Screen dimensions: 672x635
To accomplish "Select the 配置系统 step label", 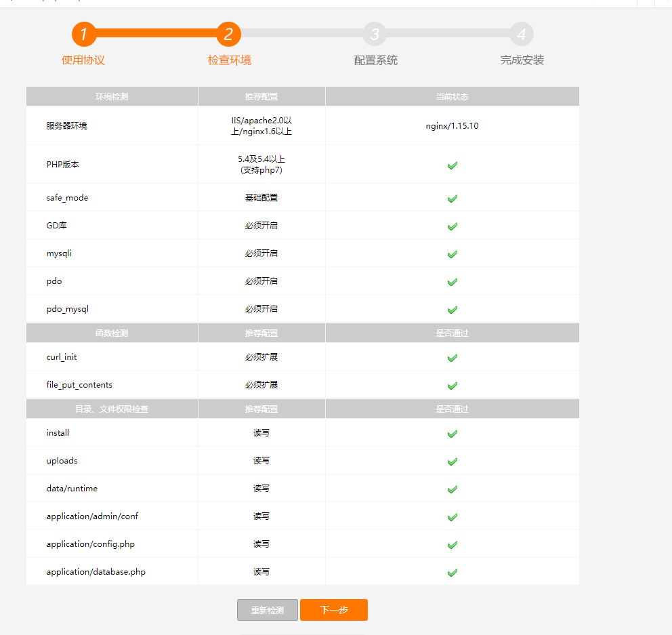I will [376, 60].
